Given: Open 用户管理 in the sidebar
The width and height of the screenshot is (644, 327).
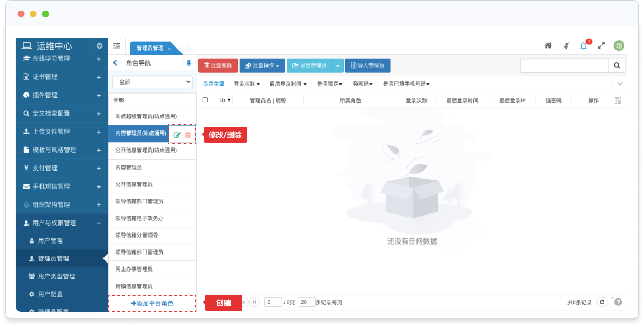Looking at the screenshot, I should tap(50, 240).
